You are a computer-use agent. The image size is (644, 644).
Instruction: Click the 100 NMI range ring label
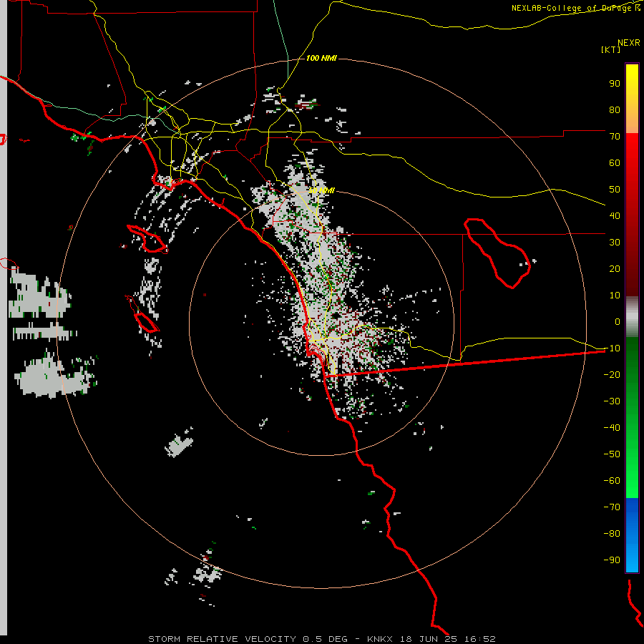[x=321, y=59]
